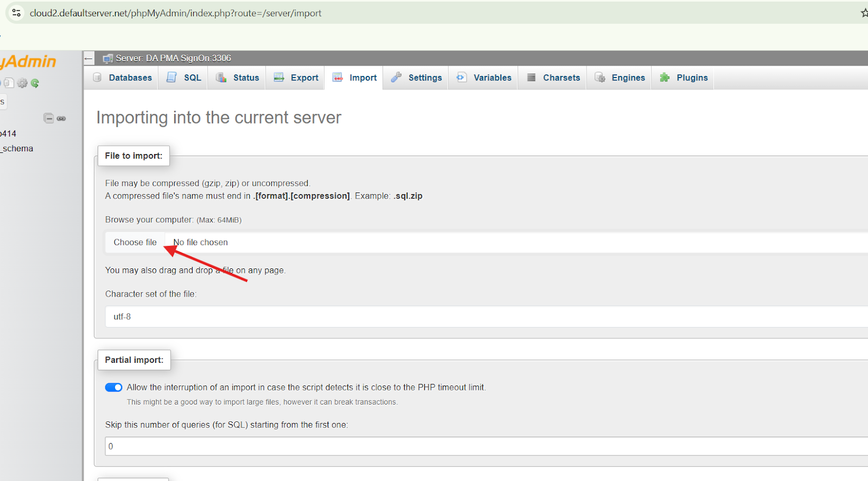Open the Export tab
868x481 pixels.
(x=296, y=78)
